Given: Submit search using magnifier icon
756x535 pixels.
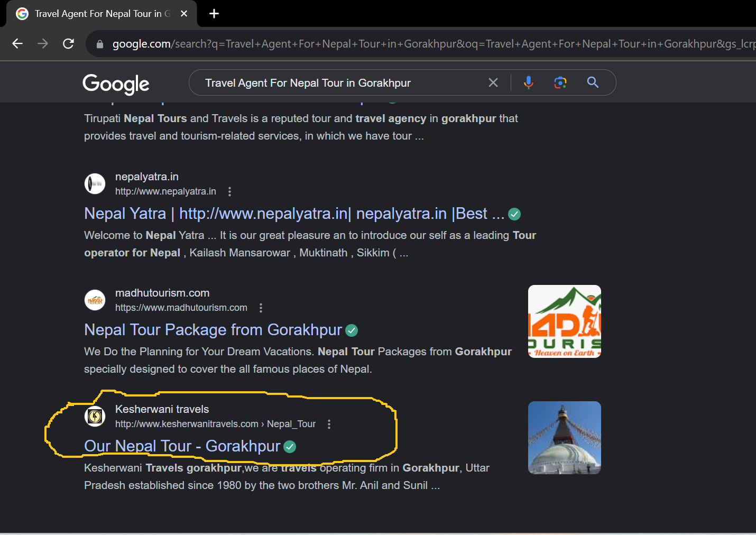Looking at the screenshot, I should pos(593,82).
